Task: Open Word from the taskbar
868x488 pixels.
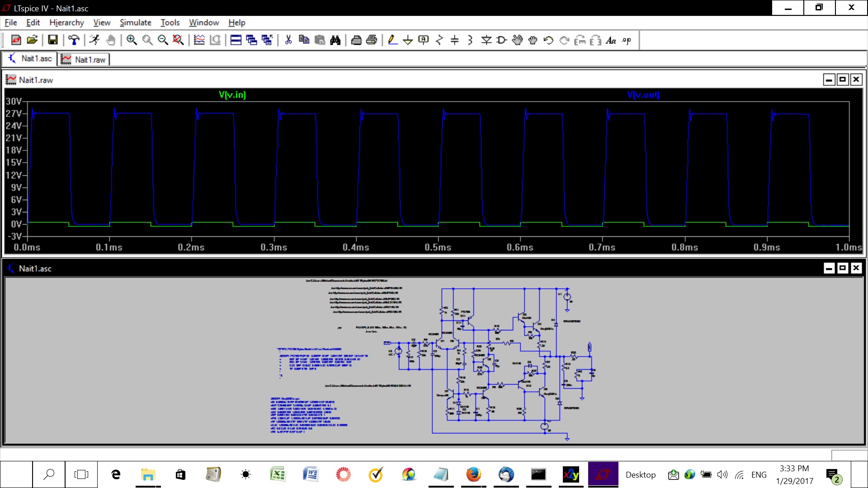Action: [311, 474]
